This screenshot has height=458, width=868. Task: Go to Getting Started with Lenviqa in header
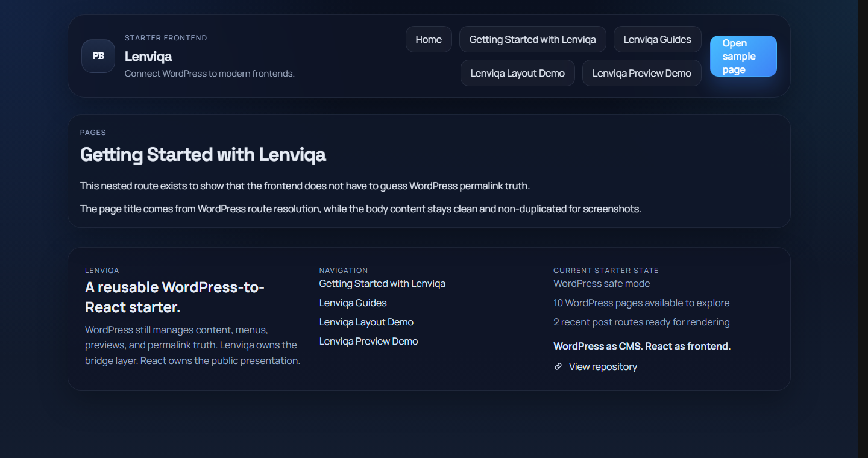(x=533, y=39)
